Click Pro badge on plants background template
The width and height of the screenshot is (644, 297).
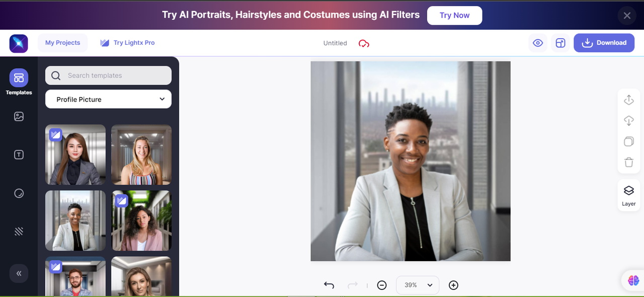[x=121, y=200]
